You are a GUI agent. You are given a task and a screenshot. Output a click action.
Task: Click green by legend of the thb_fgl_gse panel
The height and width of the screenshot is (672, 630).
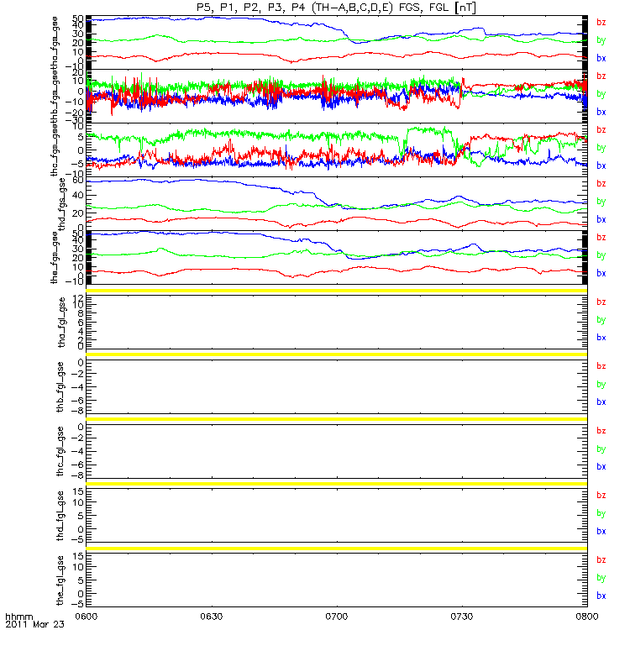pos(601,385)
